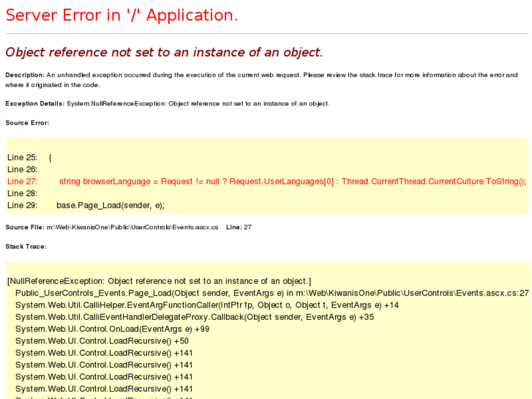This screenshot has height=399, width=532.
Task: Click 'CalliEventHandlerDelegateProxy.Callback' +35 stack row
Action: coord(195,317)
